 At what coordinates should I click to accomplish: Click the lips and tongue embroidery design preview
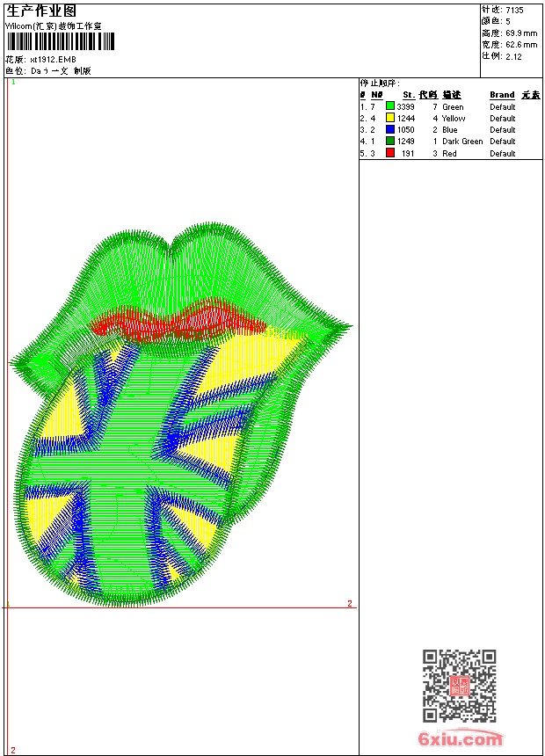[x=181, y=415]
